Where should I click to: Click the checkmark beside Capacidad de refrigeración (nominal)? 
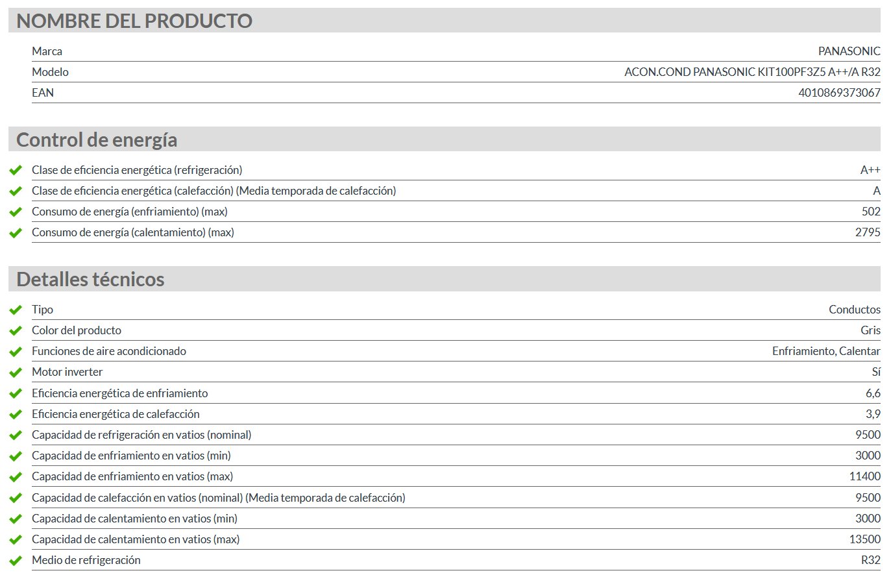[16, 435]
